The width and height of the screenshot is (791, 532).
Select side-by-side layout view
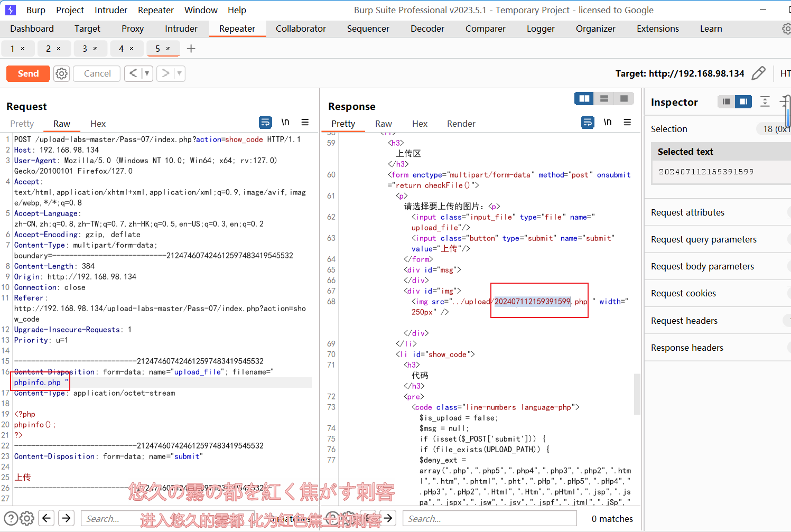pyautogui.click(x=584, y=99)
